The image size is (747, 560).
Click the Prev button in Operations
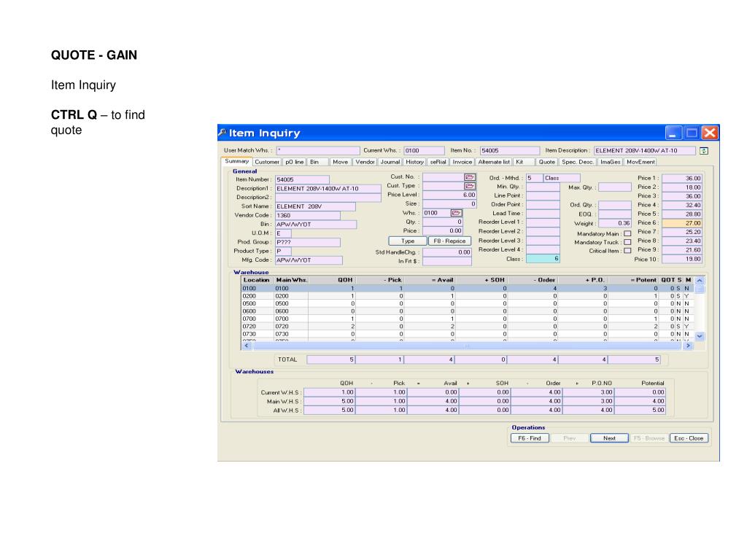click(x=569, y=438)
